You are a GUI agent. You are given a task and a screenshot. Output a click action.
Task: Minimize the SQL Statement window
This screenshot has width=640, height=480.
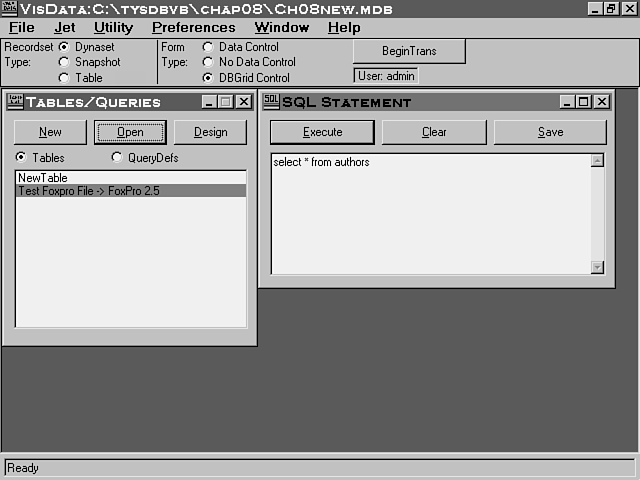pyautogui.click(x=567, y=102)
